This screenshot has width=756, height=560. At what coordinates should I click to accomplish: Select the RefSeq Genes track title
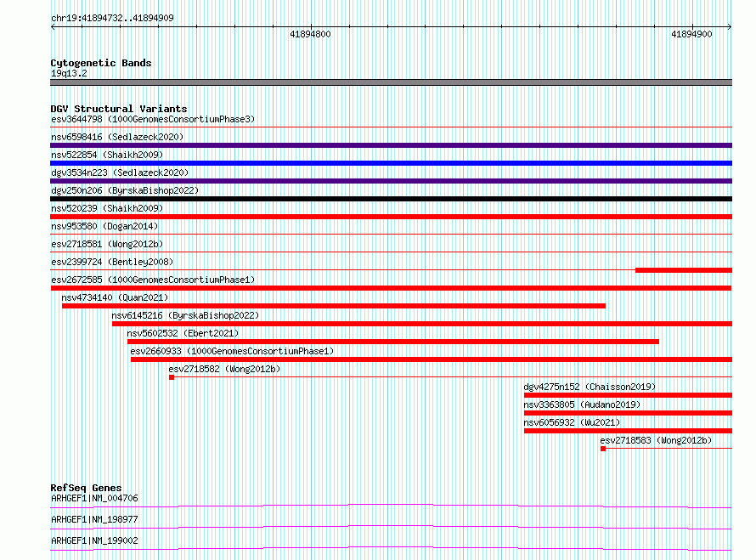pyautogui.click(x=86, y=488)
